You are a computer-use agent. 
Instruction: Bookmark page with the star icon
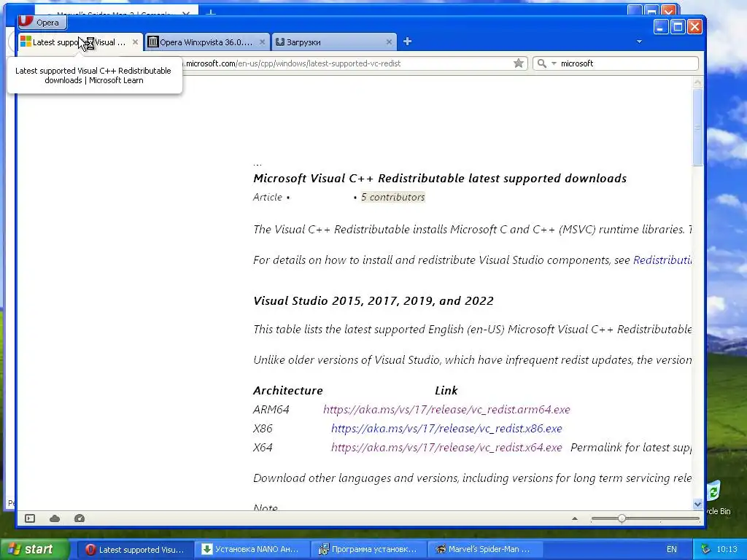pyautogui.click(x=519, y=63)
